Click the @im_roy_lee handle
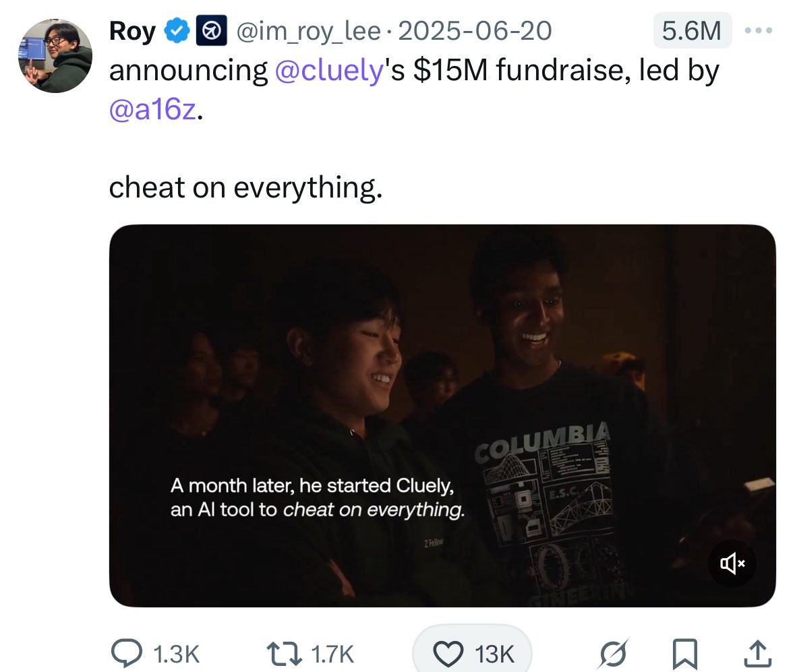The height and width of the screenshot is (672, 795). point(308,31)
